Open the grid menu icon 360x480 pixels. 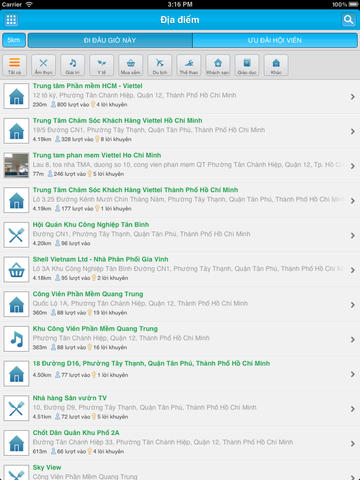point(11,20)
